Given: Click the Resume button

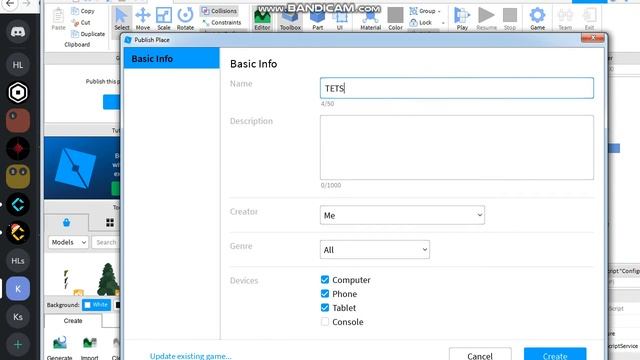Looking at the screenshot, I should [487, 19].
